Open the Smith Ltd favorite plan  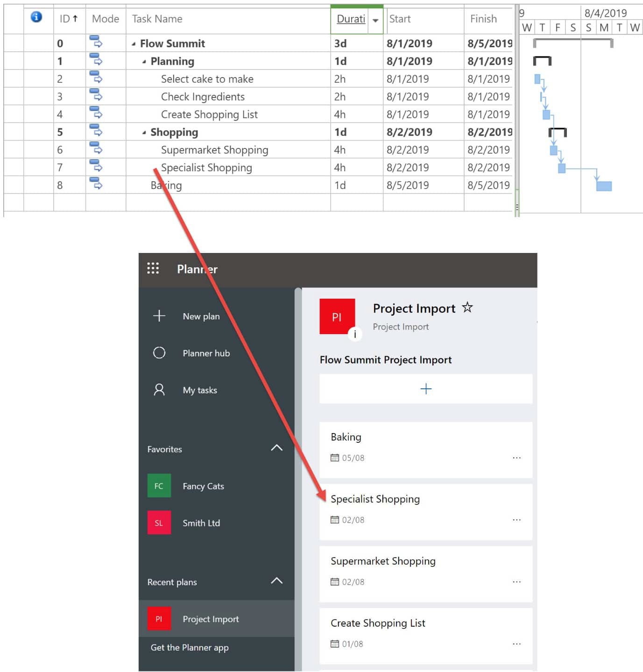(217, 523)
